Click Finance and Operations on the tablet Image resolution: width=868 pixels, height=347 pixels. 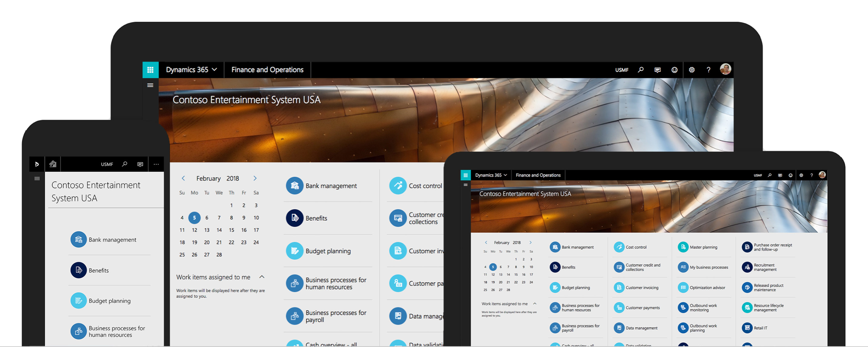click(x=538, y=175)
